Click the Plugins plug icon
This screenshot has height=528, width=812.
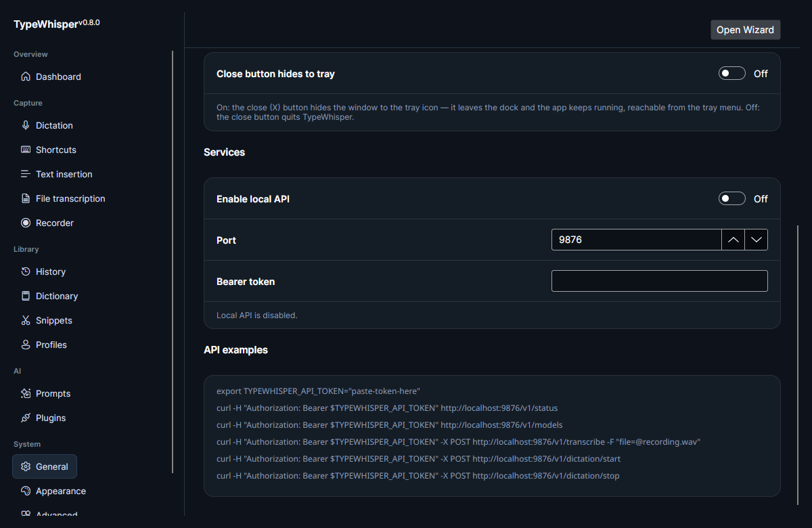tap(26, 418)
